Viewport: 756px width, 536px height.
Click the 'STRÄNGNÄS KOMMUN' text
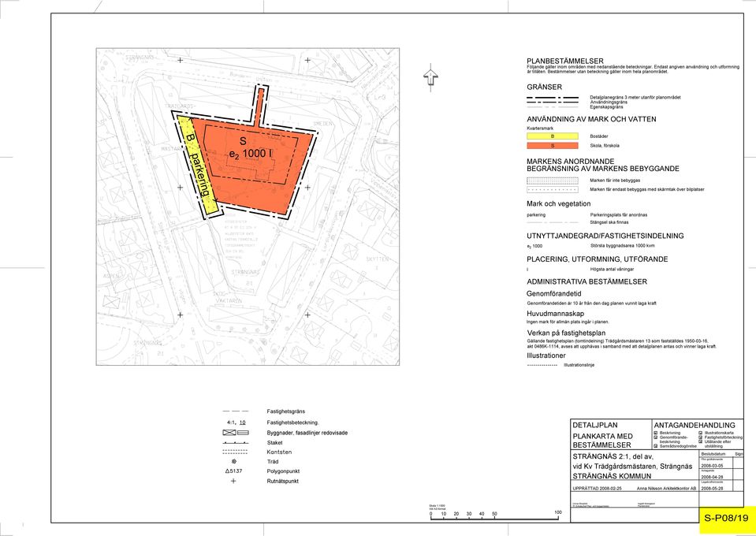612,476
